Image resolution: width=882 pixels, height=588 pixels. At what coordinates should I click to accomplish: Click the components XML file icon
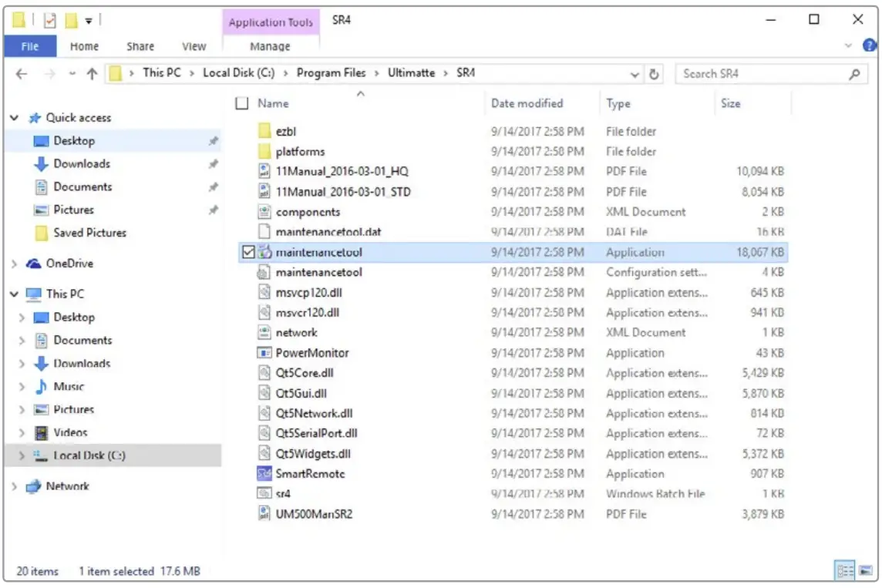coord(264,212)
